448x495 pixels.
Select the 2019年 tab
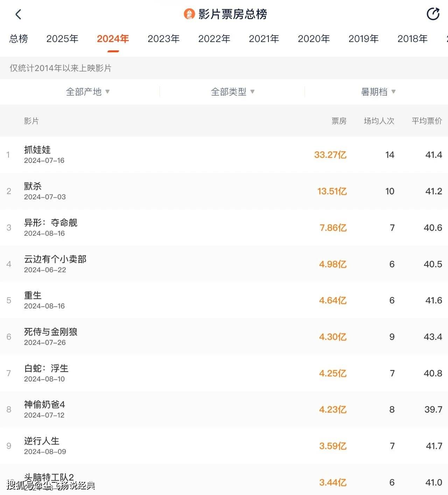[x=363, y=39]
